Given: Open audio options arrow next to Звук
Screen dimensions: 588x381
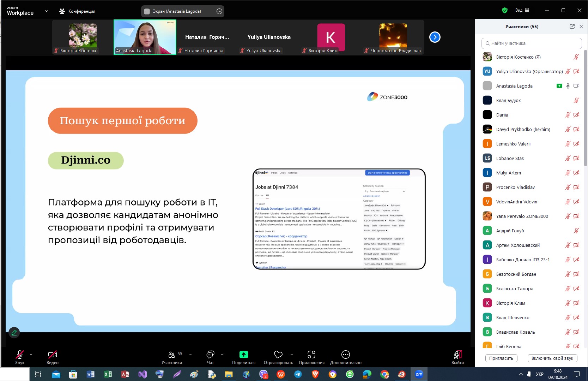Looking at the screenshot, I should tap(31, 354).
